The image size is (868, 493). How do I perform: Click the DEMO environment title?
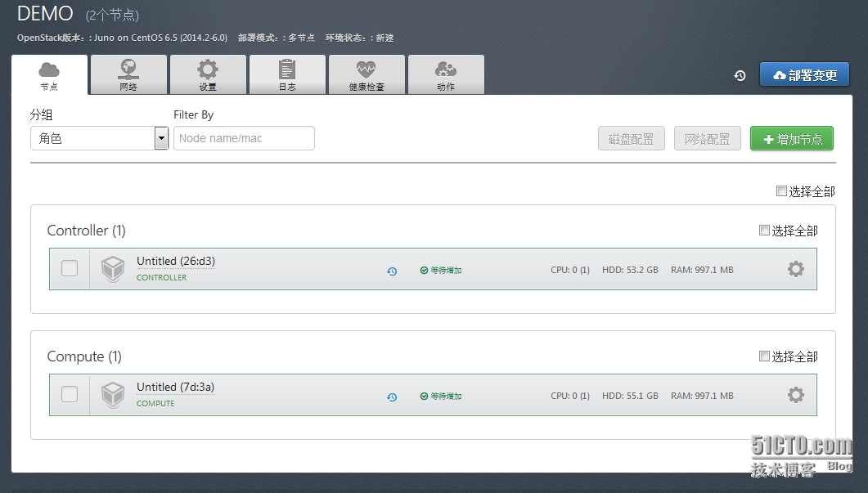click(45, 13)
